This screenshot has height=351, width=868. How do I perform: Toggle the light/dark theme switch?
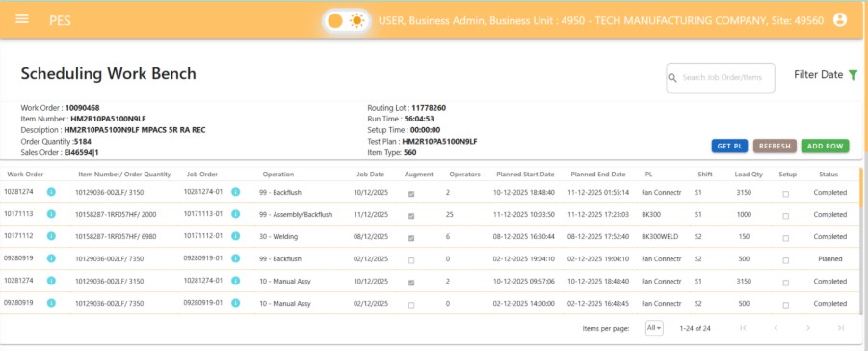pos(347,21)
